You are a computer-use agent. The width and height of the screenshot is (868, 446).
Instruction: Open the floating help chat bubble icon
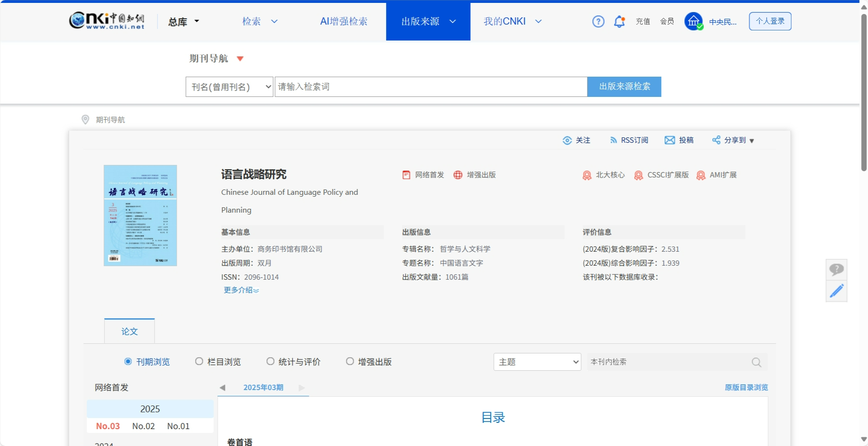[x=836, y=270]
